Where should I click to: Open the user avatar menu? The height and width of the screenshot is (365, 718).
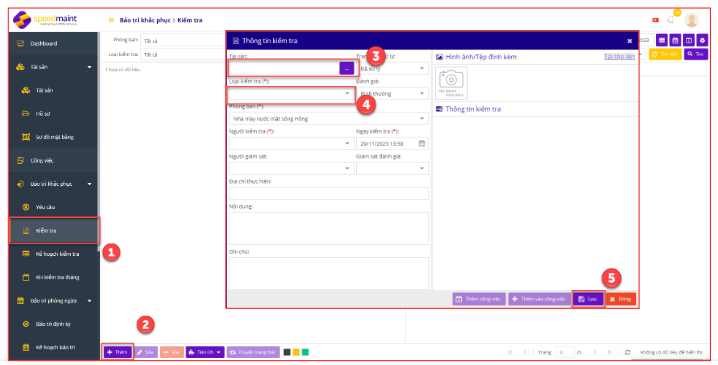[691, 20]
